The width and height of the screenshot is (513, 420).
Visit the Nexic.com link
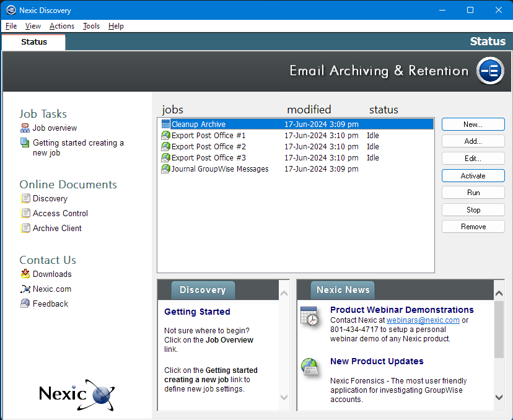[x=51, y=289]
